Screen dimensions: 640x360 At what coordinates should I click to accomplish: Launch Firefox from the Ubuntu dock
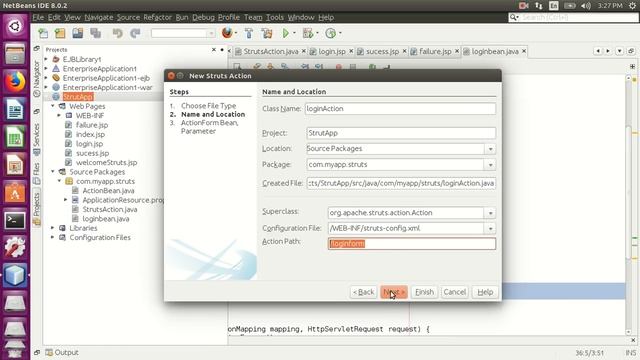coord(15,81)
